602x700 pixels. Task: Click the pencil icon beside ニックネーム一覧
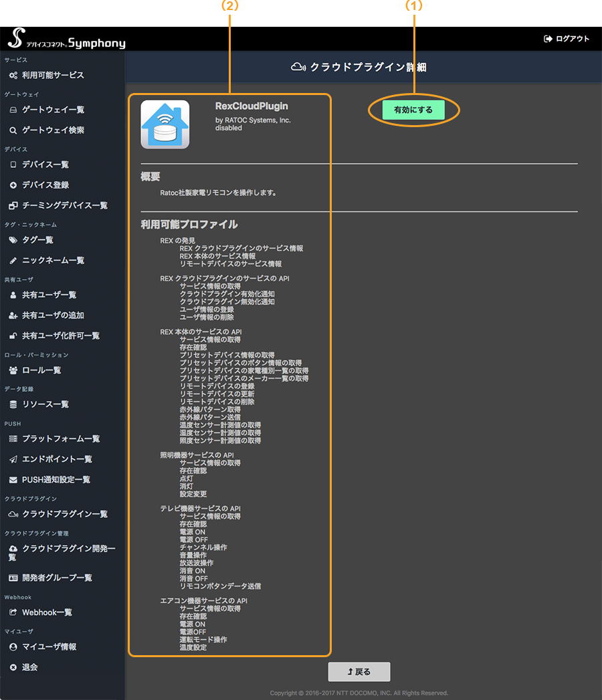tap(13, 261)
